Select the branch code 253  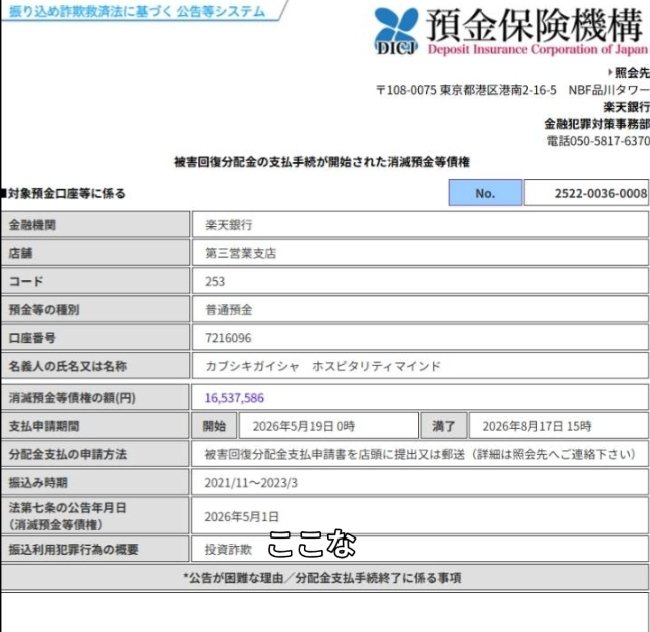pos(215,281)
